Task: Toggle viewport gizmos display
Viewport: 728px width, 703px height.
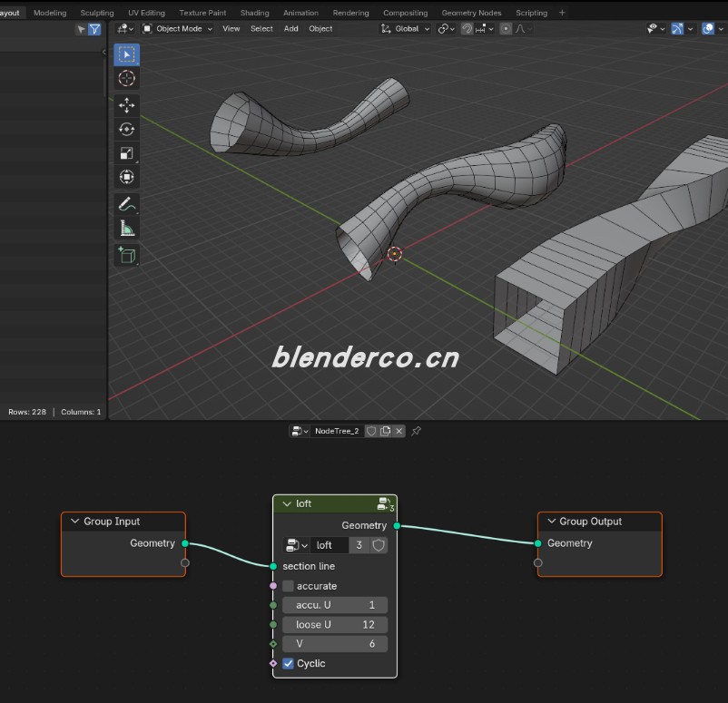Action: tap(677, 29)
